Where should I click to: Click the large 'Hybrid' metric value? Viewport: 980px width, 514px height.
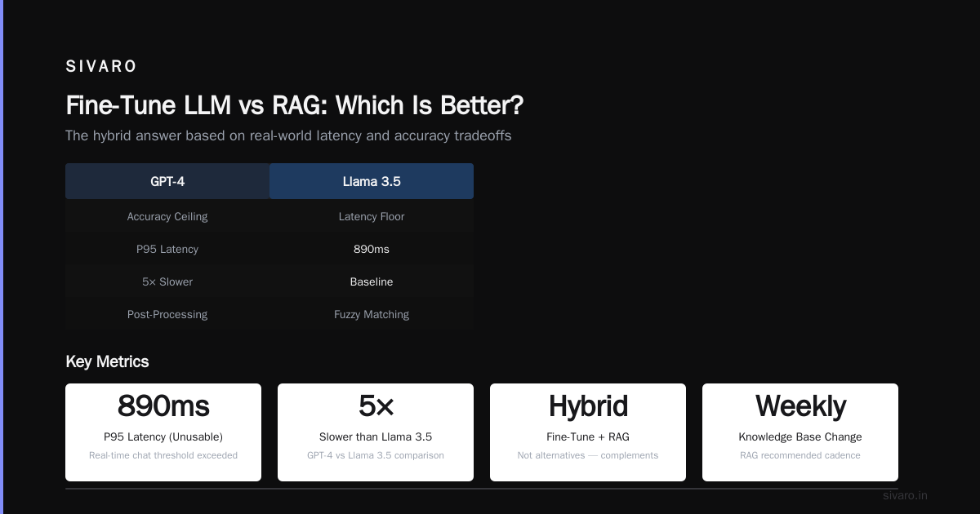pos(588,405)
